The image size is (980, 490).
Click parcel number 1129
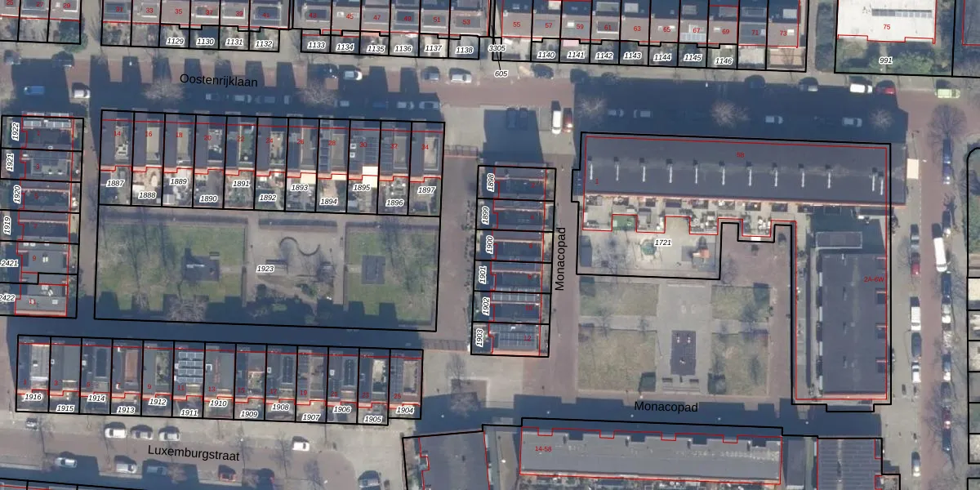click(x=175, y=41)
